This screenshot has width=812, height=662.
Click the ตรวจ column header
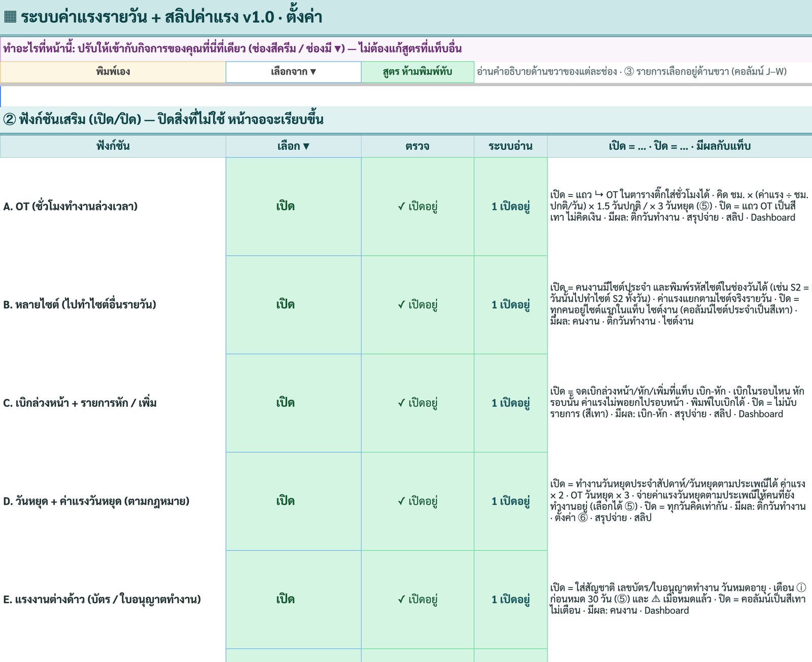[x=418, y=147]
